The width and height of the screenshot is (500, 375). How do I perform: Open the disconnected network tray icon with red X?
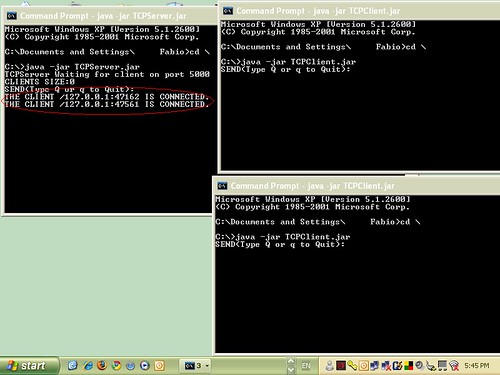click(x=386, y=366)
